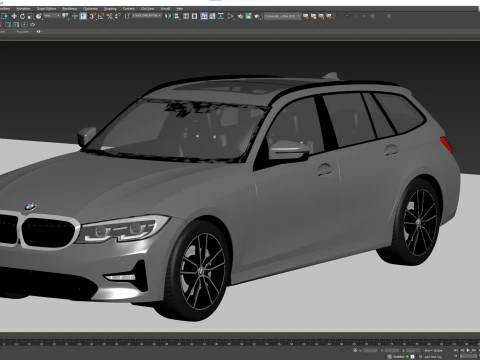Open the Rendering menu

70,9
